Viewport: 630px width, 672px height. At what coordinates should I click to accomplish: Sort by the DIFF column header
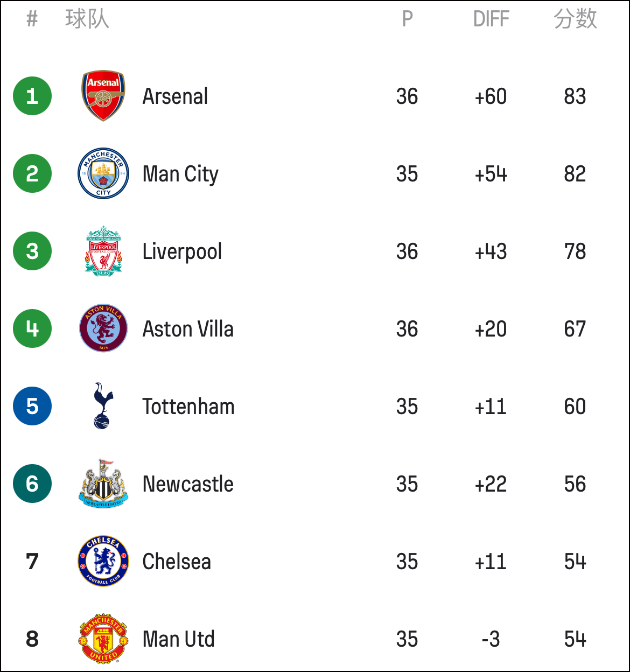point(491,19)
